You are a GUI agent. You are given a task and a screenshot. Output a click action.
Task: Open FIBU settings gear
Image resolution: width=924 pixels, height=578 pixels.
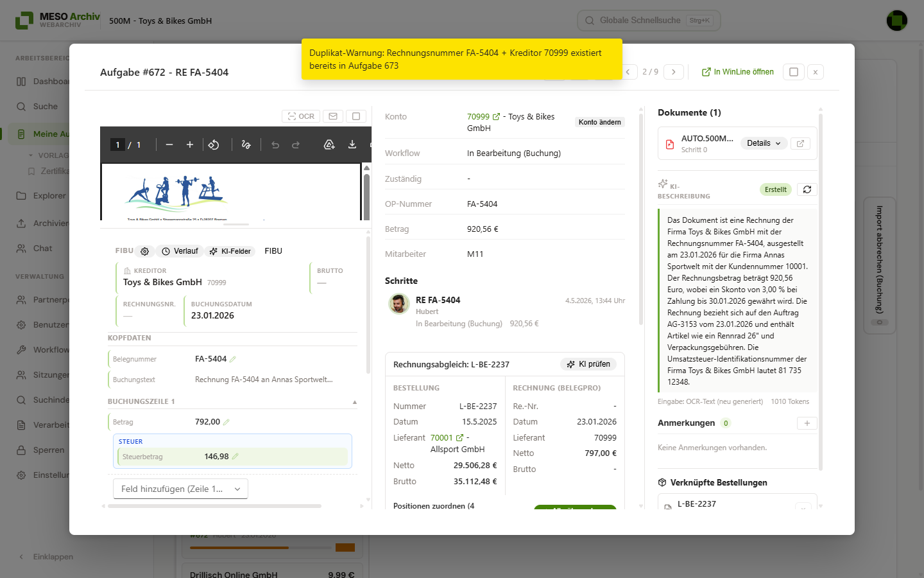[145, 251]
